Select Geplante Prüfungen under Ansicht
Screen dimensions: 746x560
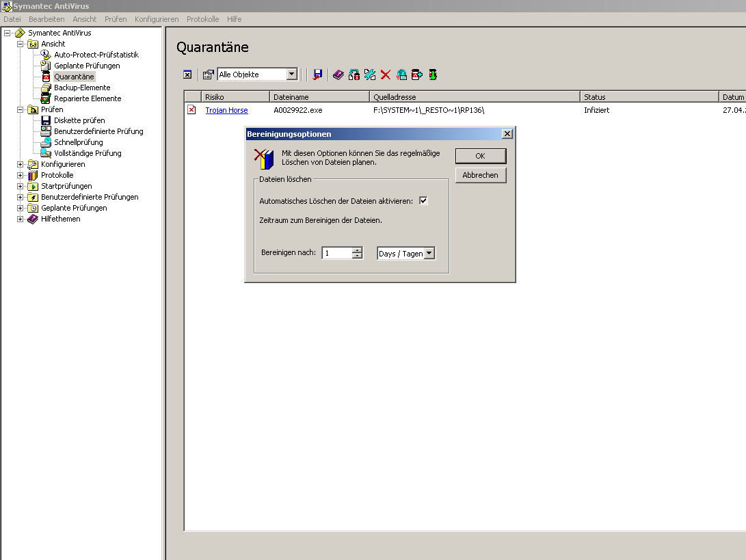click(x=87, y=66)
